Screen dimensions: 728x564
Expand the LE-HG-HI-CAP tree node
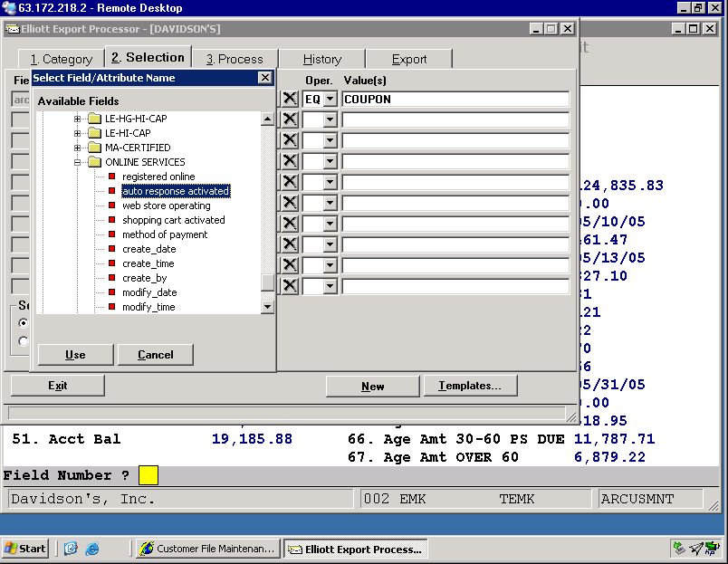(77, 119)
